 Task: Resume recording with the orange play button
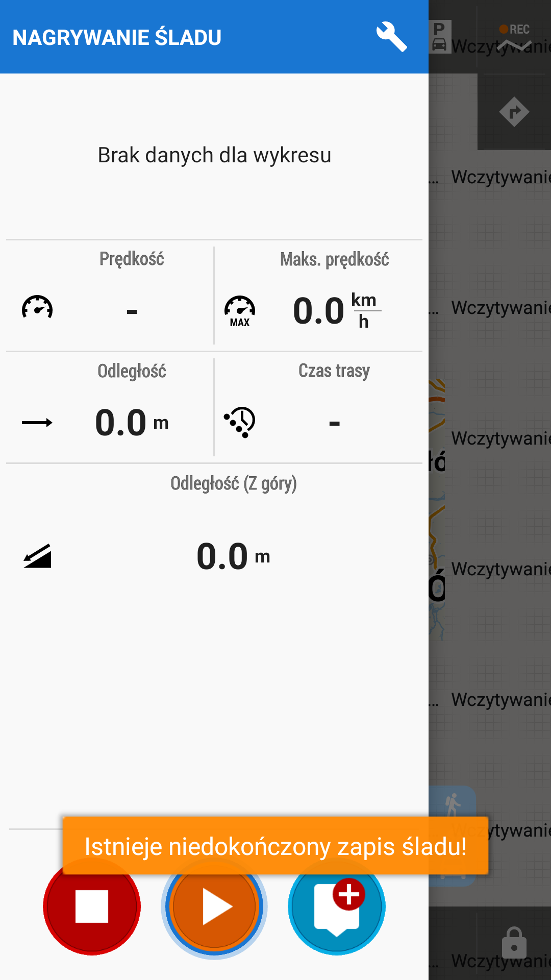click(214, 906)
